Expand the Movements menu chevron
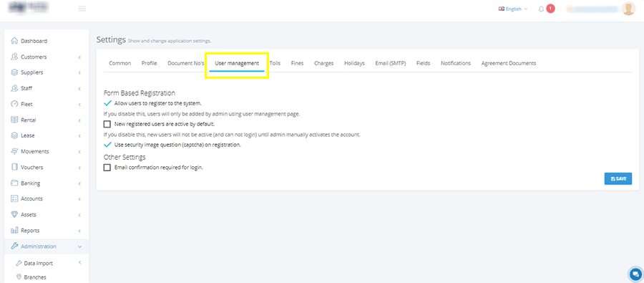This screenshot has width=644, height=283. pos(79,152)
